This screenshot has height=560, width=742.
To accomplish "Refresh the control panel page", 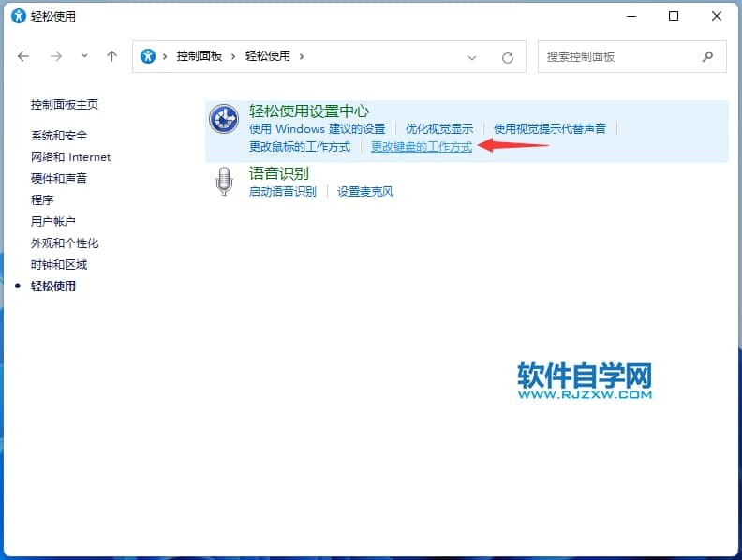I will point(508,57).
